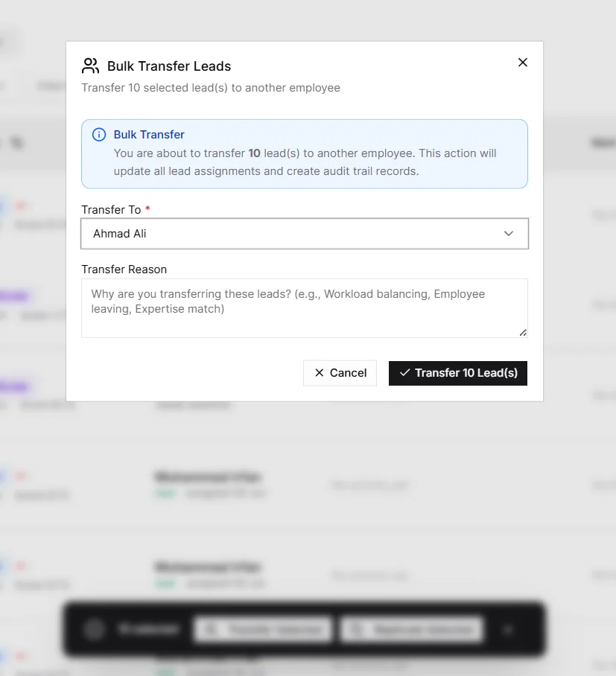Viewport: 616px width, 676px height.
Task: Expand the Transfer To chevron arrow
Action: click(509, 234)
